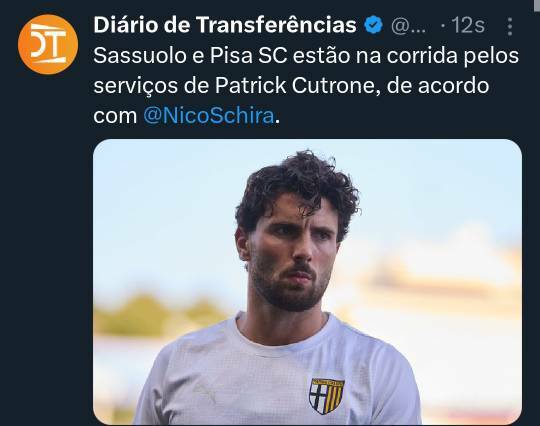Click the Diário de Transferências display name

225,25
